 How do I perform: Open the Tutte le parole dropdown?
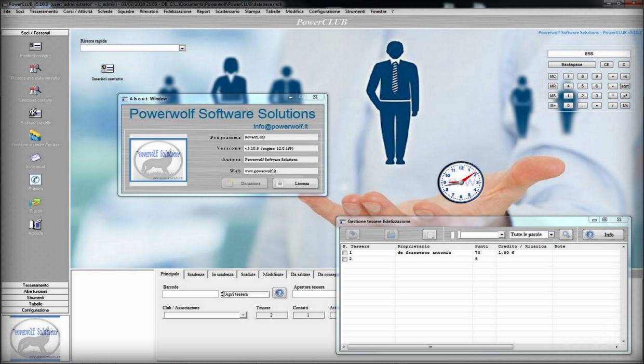click(551, 235)
